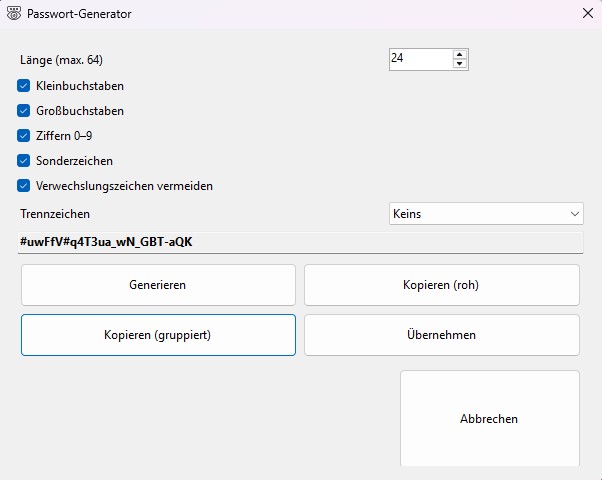Toggle the Sonderzeichen checkbox

24,161
